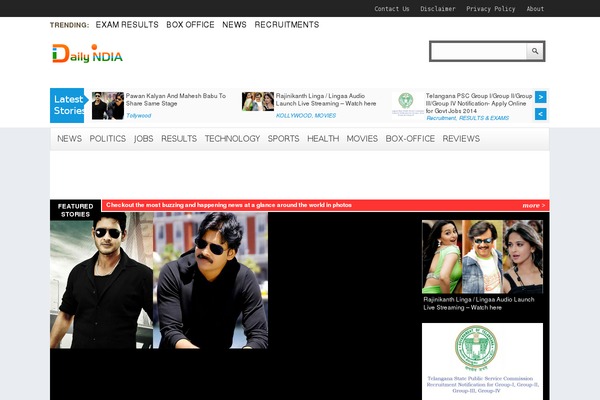Open Rajinikanth Lingaa thumbnail in ticker

(257, 101)
